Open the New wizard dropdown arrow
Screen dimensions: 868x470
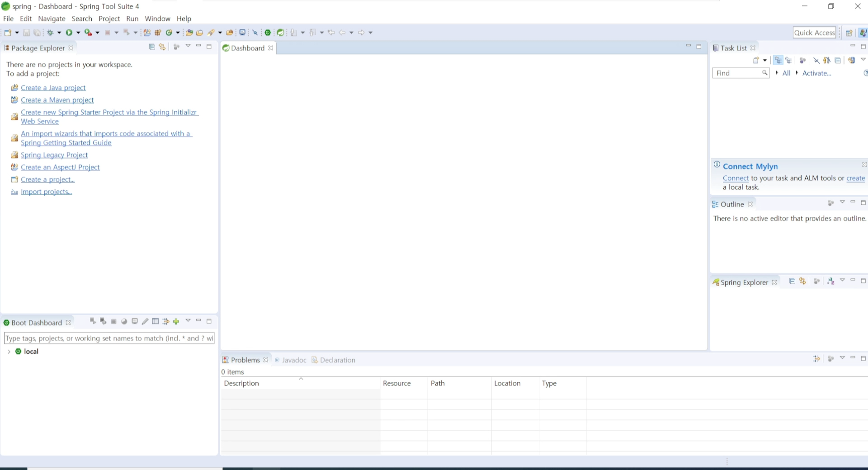pyautogui.click(x=17, y=33)
